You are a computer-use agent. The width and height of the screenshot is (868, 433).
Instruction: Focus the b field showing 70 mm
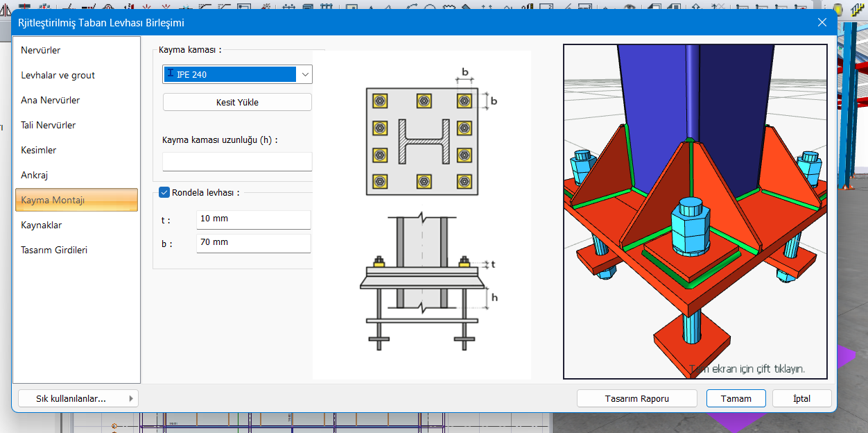click(x=253, y=243)
